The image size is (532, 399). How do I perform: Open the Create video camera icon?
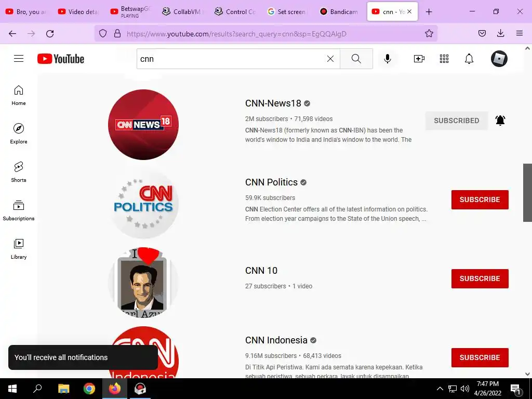(419, 59)
